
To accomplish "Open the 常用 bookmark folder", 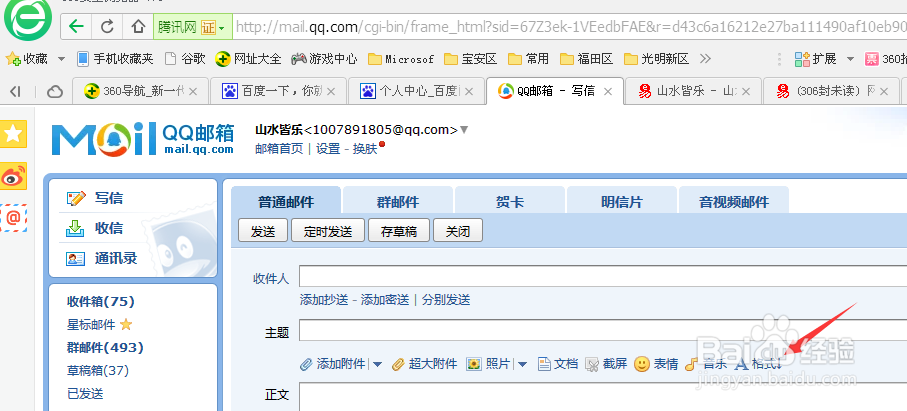I will [528, 59].
